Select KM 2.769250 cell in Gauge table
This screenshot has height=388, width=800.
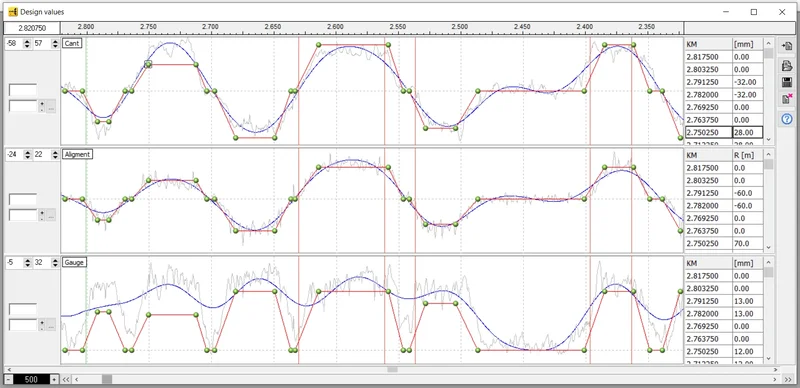tap(708, 326)
